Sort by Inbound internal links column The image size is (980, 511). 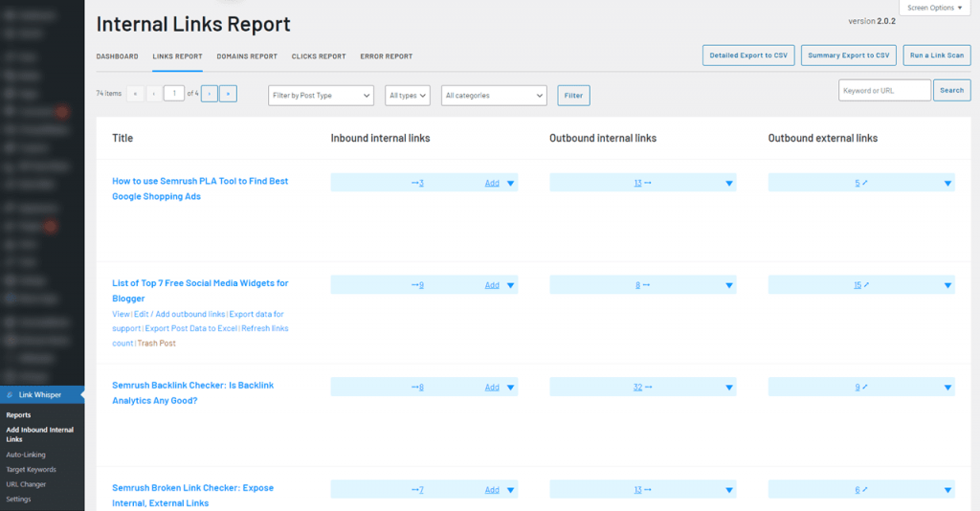(x=380, y=138)
